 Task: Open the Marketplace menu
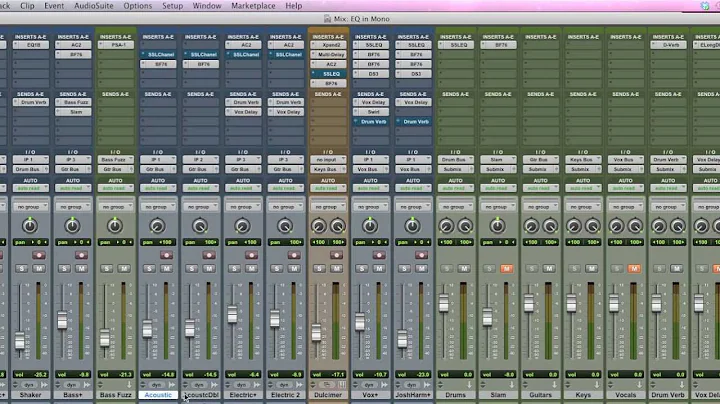[x=253, y=6]
